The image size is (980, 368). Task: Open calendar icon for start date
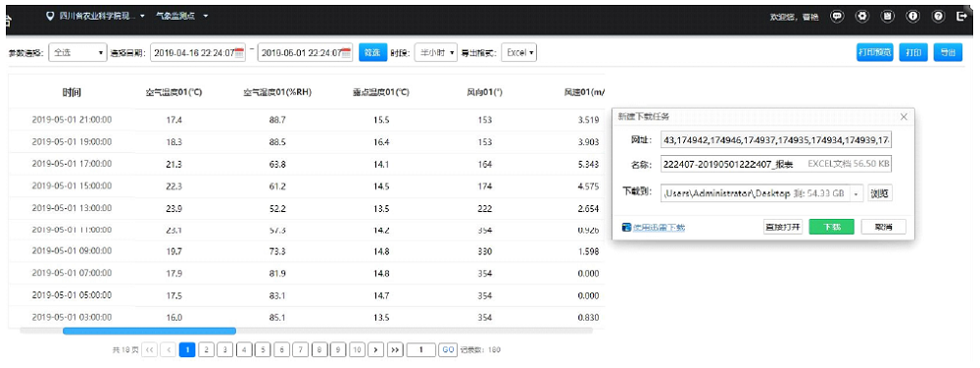[x=239, y=53]
